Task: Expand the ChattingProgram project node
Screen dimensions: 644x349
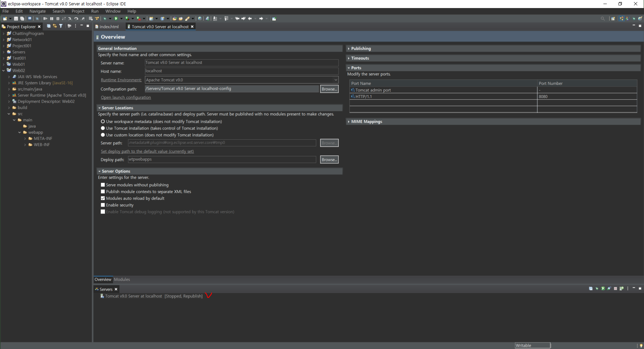Action: click(4, 34)
